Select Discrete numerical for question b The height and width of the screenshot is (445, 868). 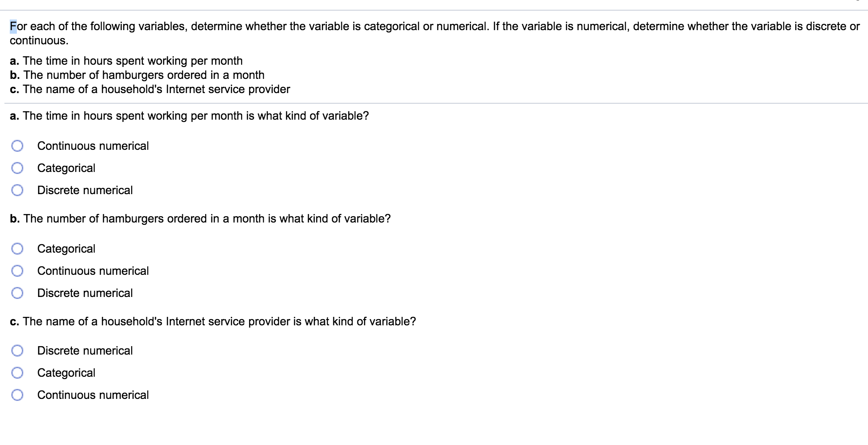[x=17, y=293]
